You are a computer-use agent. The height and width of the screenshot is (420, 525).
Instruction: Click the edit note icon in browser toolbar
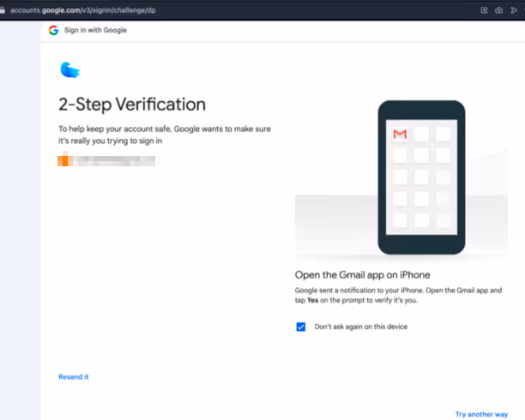pos(484,10)
